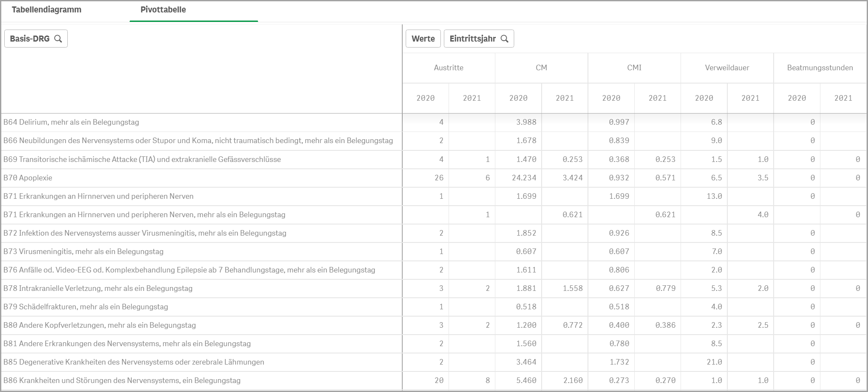Select the B70 Apoplexie row label
This screenshot has height=392, width=868.
[x=28, y=178]
